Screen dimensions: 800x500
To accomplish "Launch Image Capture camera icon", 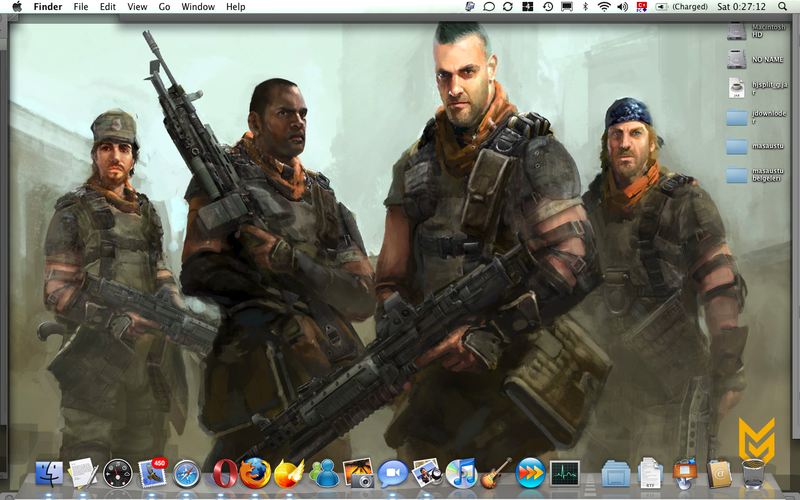I will click(358, 473).
